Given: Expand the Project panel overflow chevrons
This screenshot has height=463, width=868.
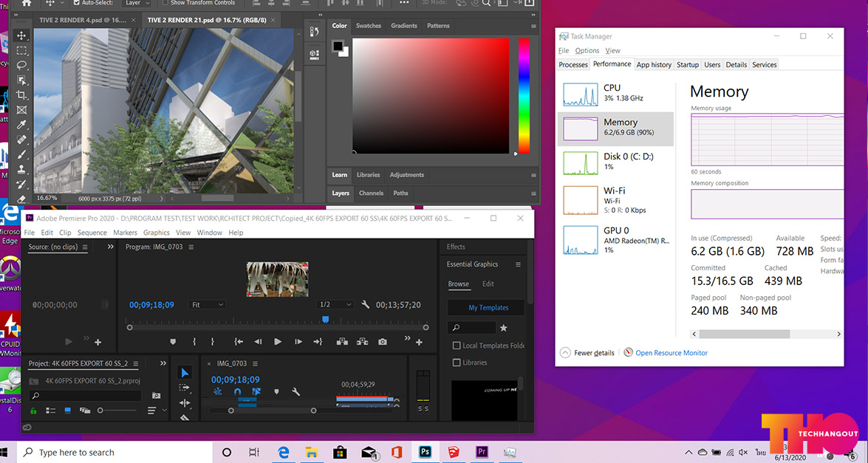Looking at the screenshot, I should point(163,363).
